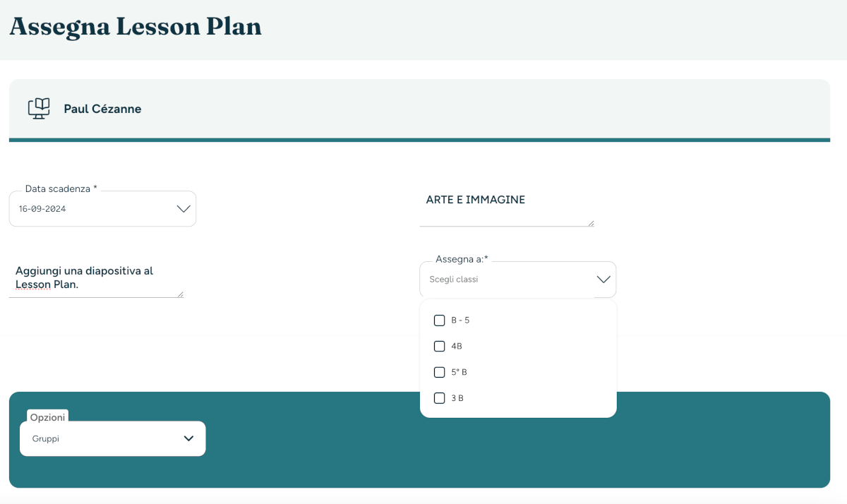Screen dimensions: 847x504
Task: Select the 5° B class checkbox
Action: [x=439, y=372]
